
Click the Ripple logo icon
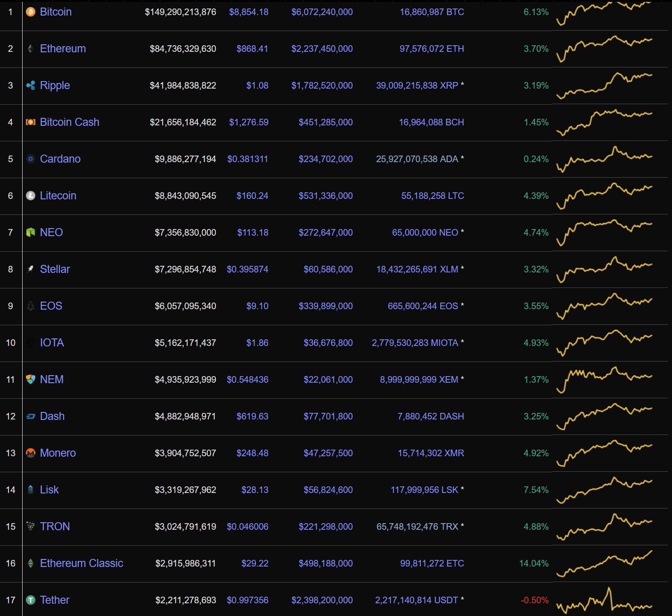pos(31,85)
